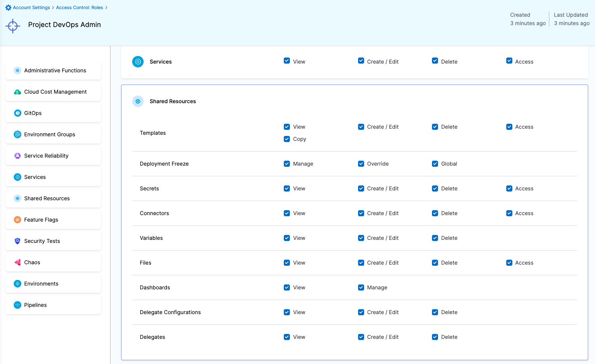The height and width of the screenshot is (364, 595).
Task: Click the Account Settings breadcrumb link
Action: (30, 7)
